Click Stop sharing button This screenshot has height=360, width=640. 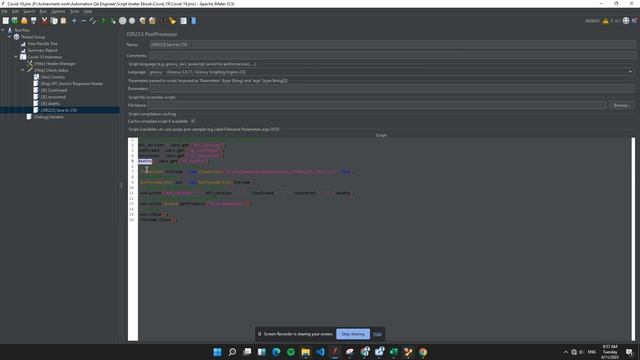pos(353,334)
